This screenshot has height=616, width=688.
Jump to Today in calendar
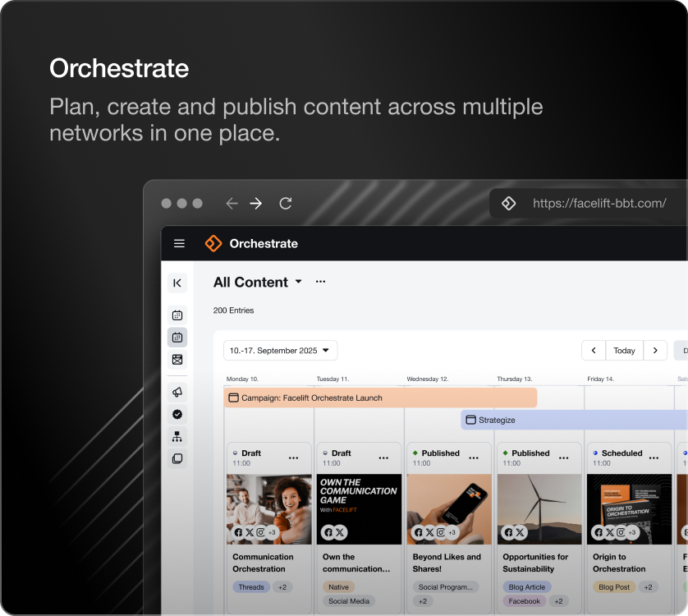[625, 351]
